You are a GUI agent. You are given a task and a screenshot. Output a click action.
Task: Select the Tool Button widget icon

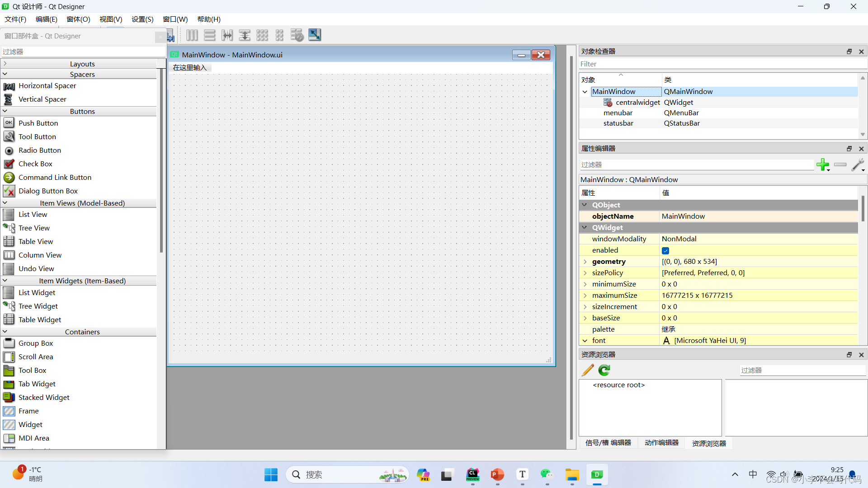point(9,136)
